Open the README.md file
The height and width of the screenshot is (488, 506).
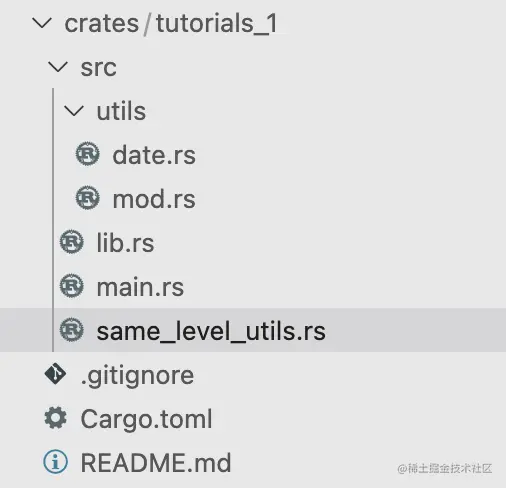tap(156, 463)
